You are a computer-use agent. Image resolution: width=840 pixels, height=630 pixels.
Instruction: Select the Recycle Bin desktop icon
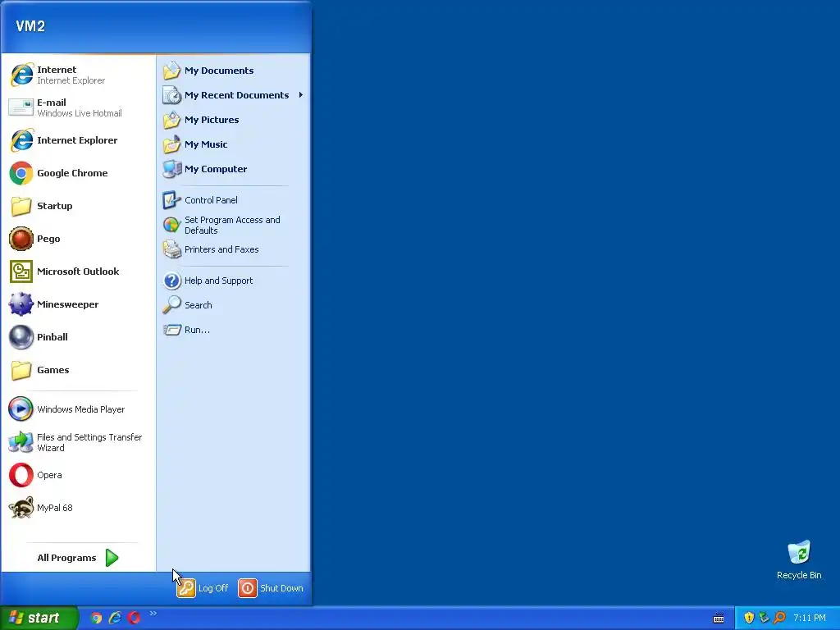coord(799,559)
